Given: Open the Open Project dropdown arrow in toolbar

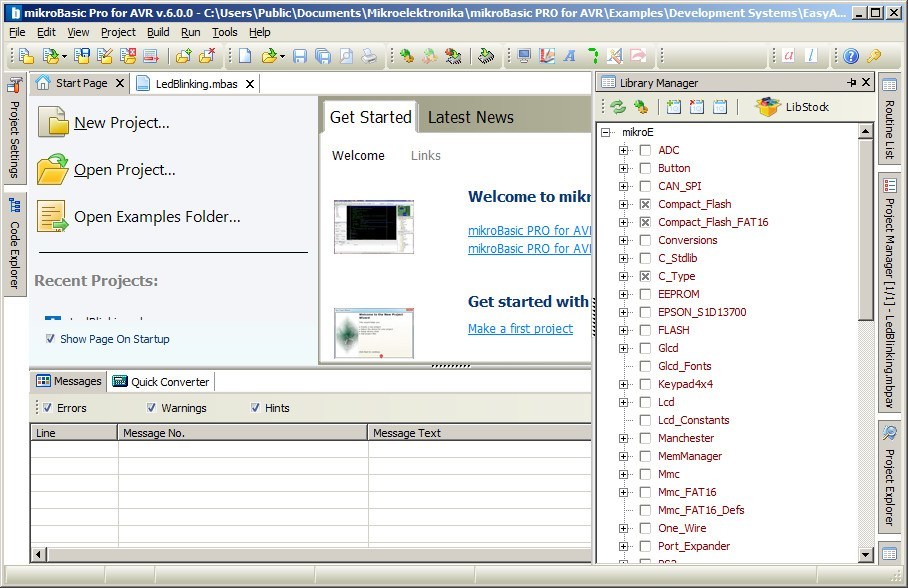Looking at the screenshot, I should pyautogui.click(x=64, y=56).
